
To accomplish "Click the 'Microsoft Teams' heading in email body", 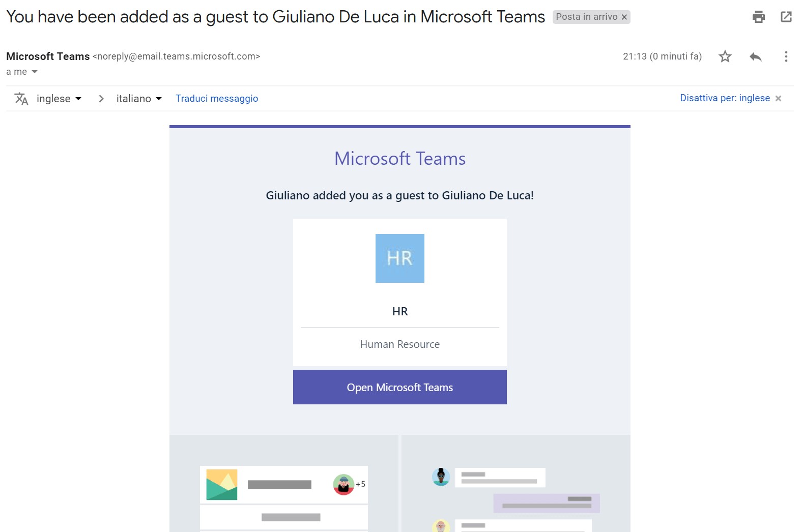I will pyautogui.click(x=400, y=159).
